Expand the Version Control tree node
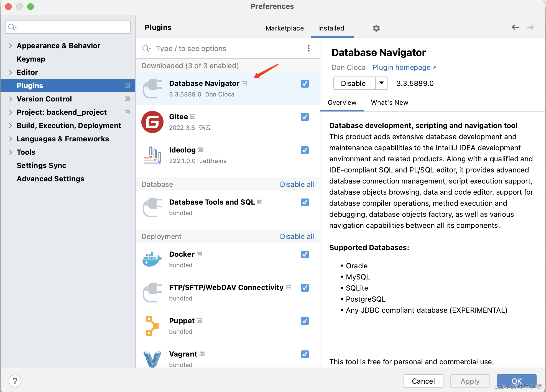Image resolution: width=546 pixels, height=392 pixels. point(11,99)
